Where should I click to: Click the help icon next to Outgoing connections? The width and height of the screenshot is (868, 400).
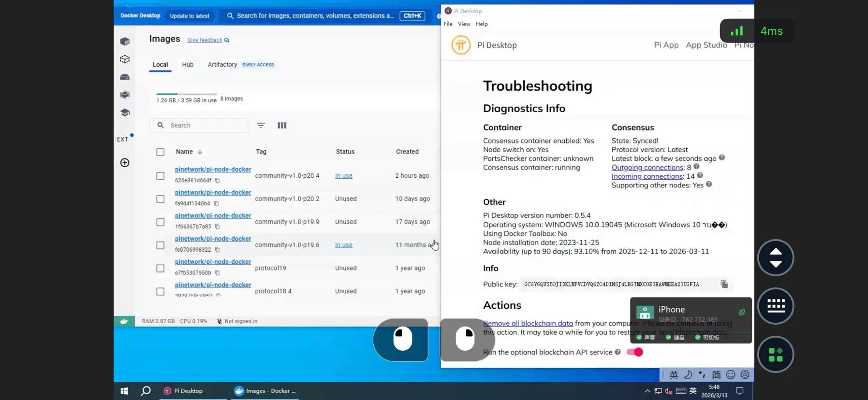(696, 167)
